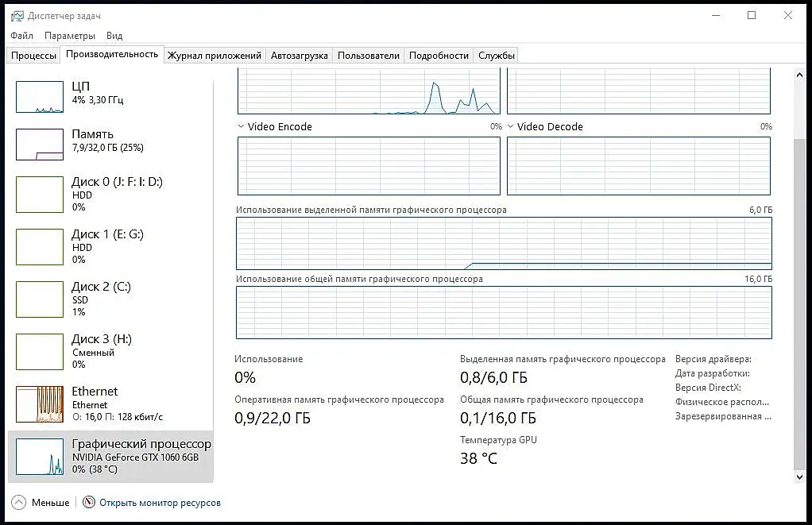The height and width of the screenshot is (525, 812).
Task: Open the Video Decode engine dropdown
Action: pyautogui.click(x=511, y=126)
